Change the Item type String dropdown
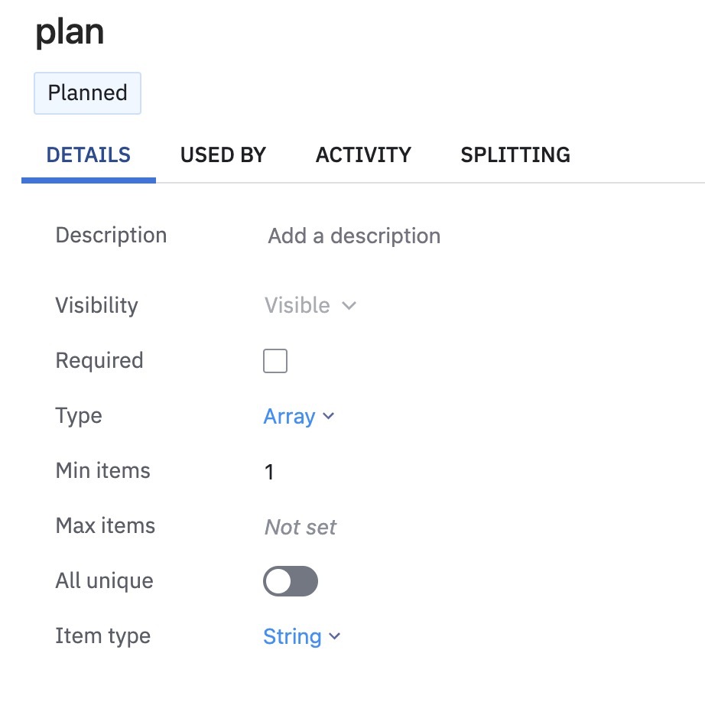Viewport: 705px width, 728px height. click(293, 637)
